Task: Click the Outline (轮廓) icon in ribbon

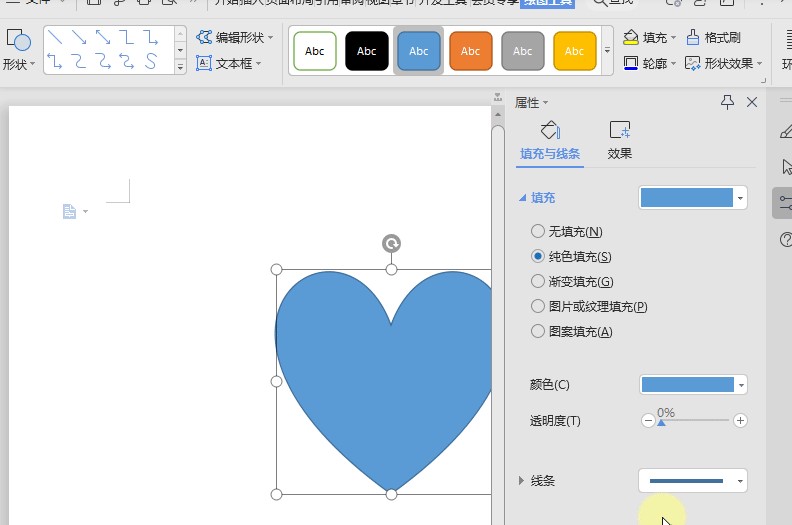Action: tap(631, 63)
